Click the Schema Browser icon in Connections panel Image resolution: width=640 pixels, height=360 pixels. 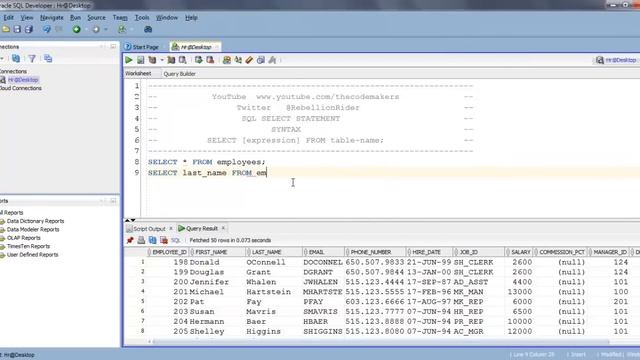[48, 58]
